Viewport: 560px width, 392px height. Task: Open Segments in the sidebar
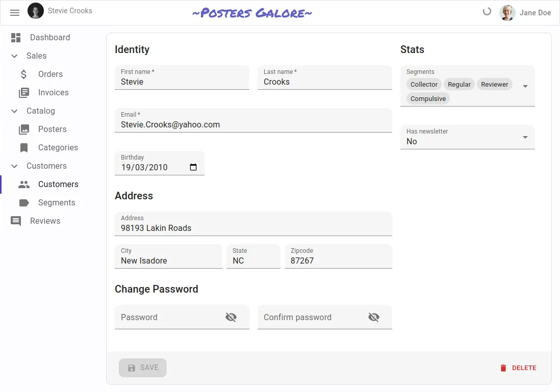(56, 203)
